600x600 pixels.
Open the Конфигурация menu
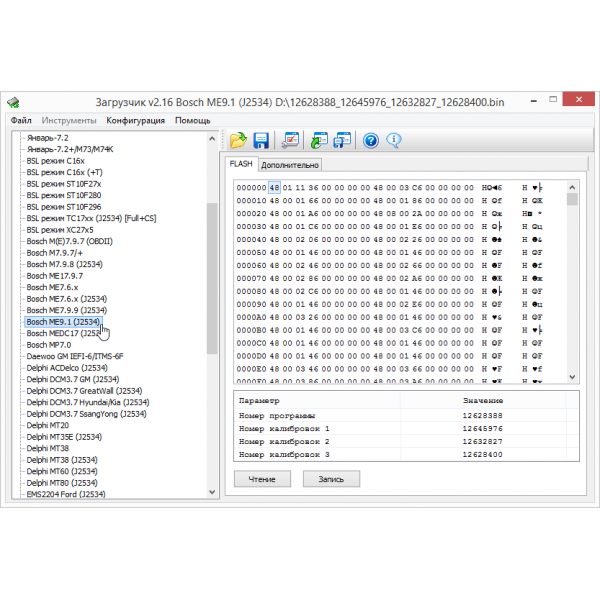pos(136,121)
